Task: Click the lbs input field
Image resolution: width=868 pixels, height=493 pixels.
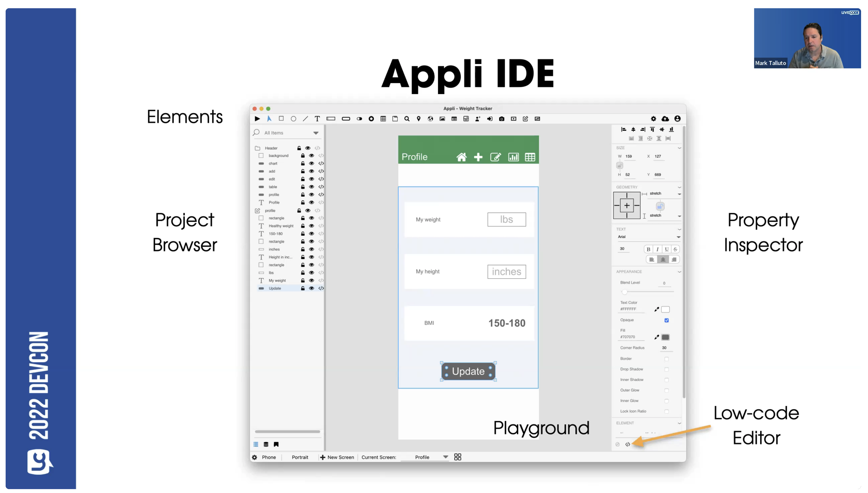Action: tap(506, 219)
